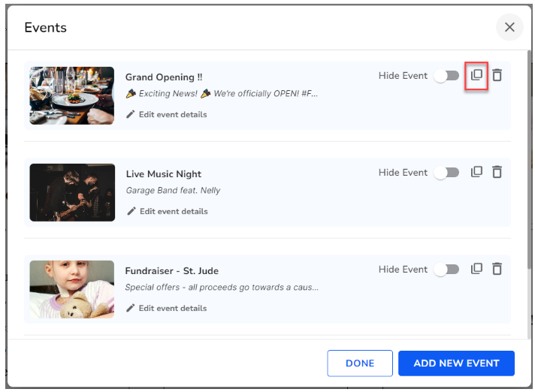Viewport: 535px width, 392px height.
Task: Select the Fundraiser - St. Jude title
Action: tap(172, 271)
